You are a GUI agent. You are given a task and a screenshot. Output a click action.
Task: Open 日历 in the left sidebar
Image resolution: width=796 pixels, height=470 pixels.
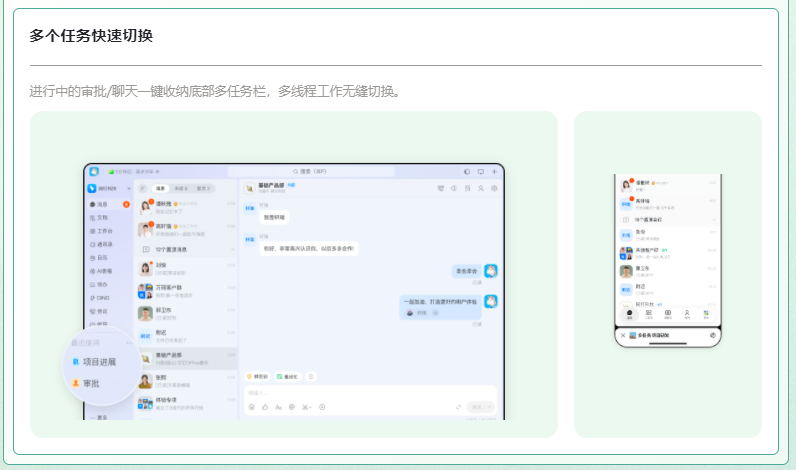click(101, 257)
